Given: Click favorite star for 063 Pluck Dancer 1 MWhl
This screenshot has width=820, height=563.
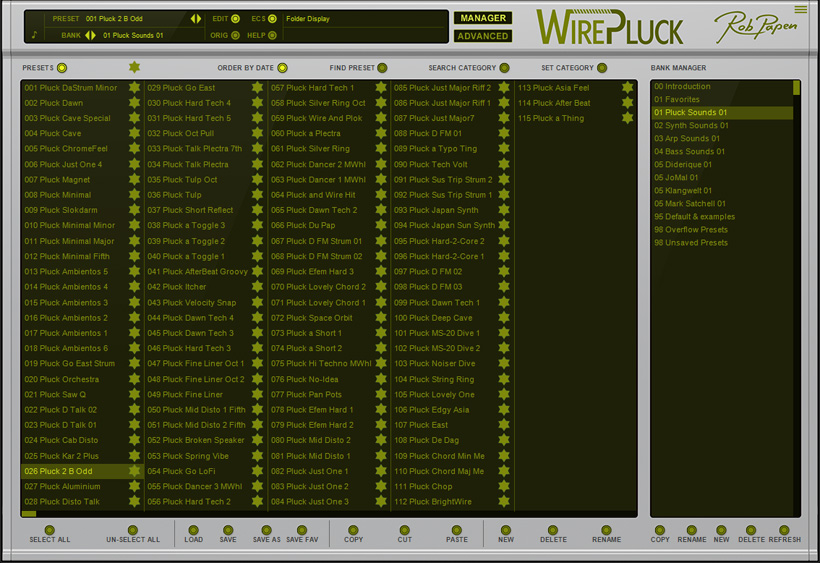Looking at the screenshot, I should (x=381, y=179).
